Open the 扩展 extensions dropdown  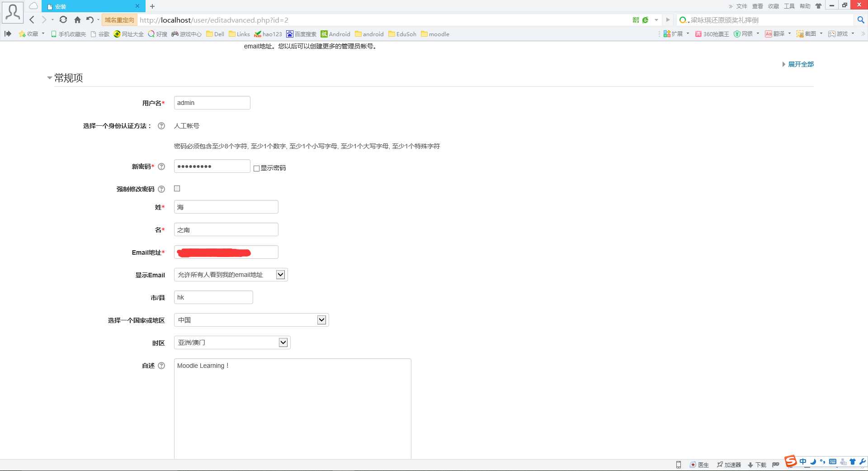click(676, 34)
